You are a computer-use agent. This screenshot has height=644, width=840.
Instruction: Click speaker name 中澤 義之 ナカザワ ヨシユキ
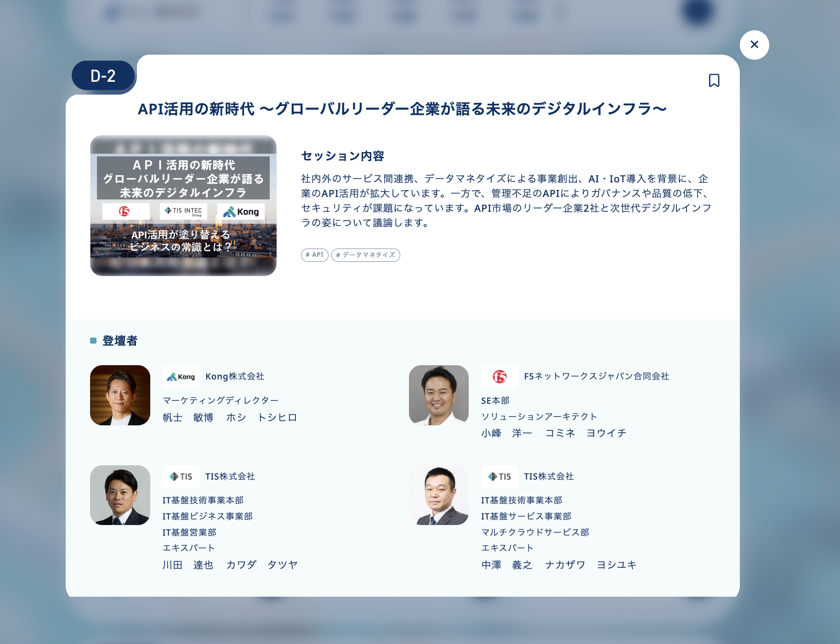pyautogui.click(x=559, y=565)
